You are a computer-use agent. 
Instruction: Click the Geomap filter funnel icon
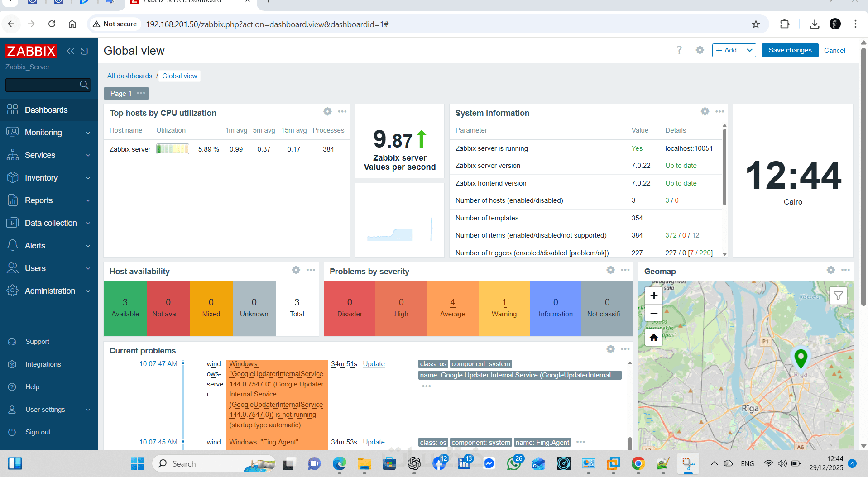tap(838, 296)
